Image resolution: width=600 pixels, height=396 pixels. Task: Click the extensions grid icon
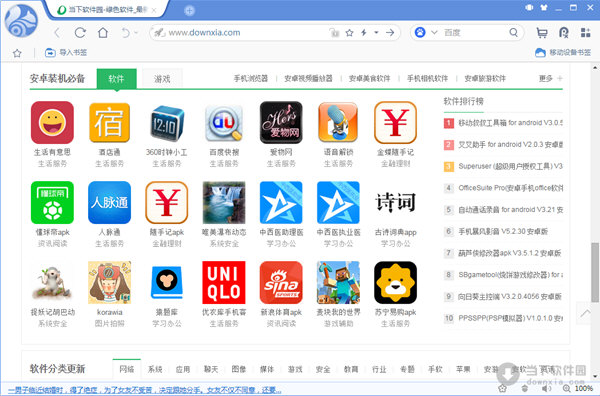point(585,33)
